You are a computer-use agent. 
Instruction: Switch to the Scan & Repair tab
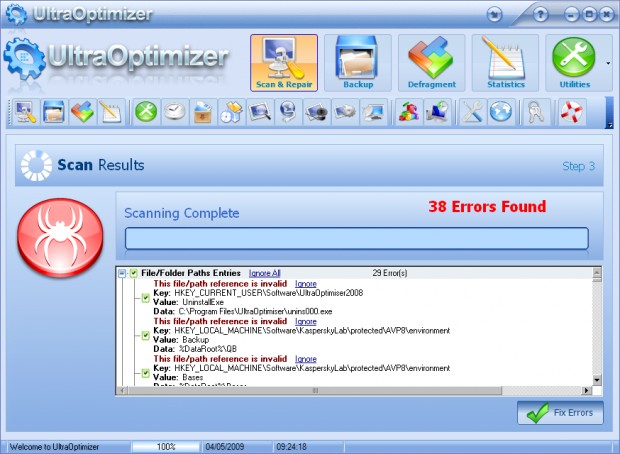[284, 63]
